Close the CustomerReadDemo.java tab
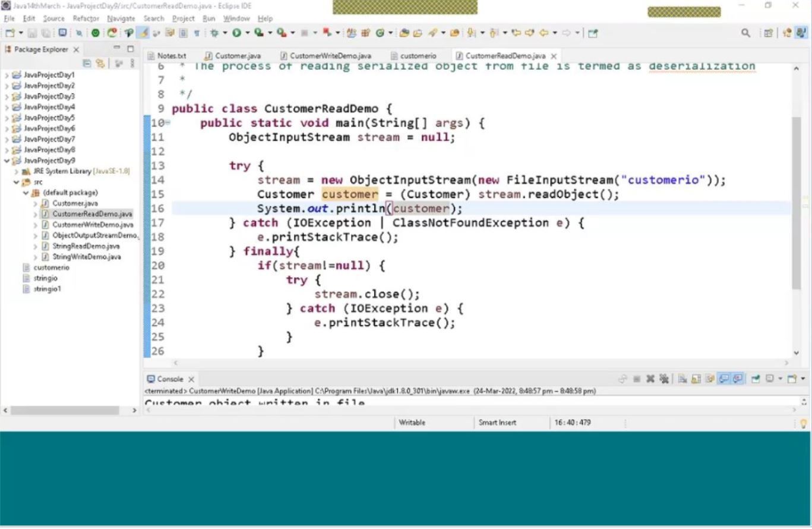 click(x=554, y=56)
